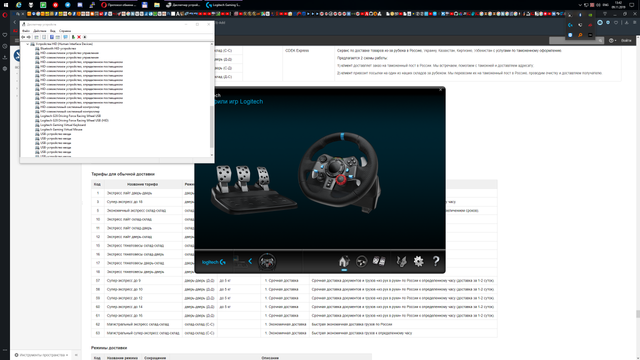Open the downloads icon in Opera sidebar

tap(5, 58)
